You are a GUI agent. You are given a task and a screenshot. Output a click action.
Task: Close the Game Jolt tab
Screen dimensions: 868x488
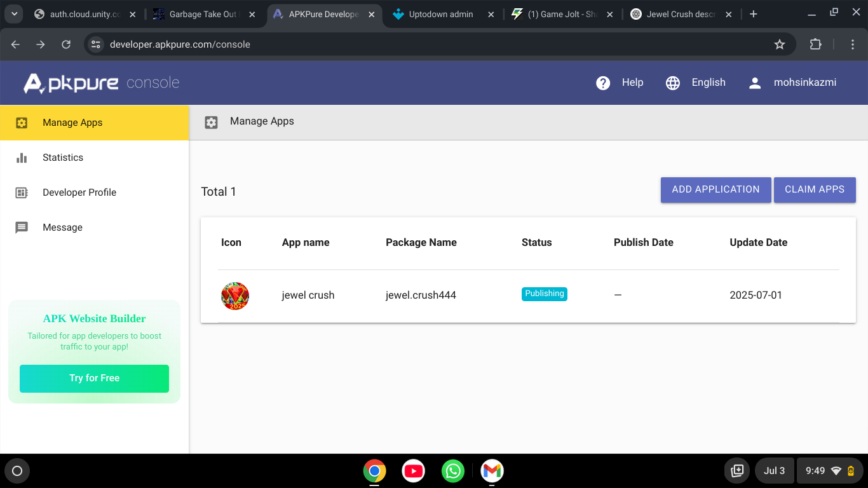tap(609, 14)
